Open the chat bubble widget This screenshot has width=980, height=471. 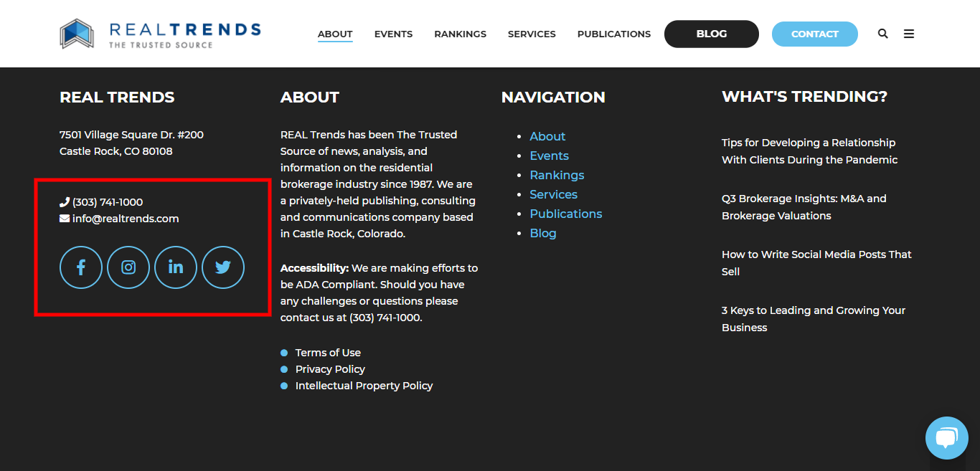pos(946,437)
